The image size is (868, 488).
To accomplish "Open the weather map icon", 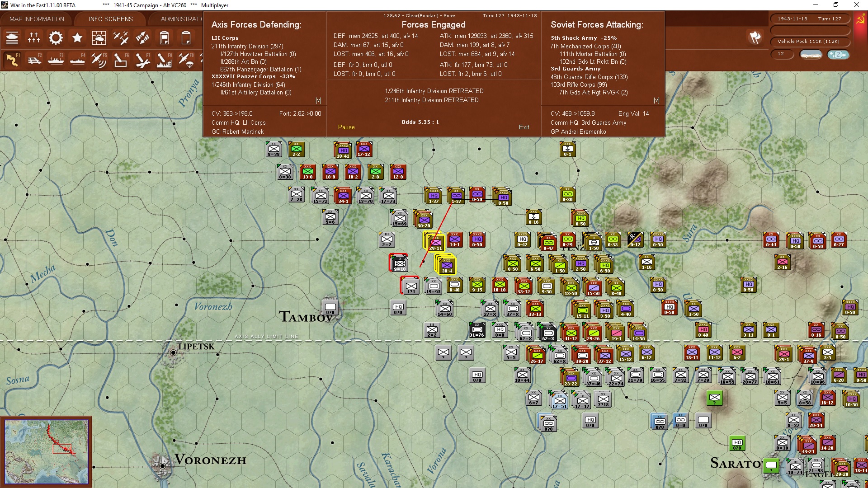I will point(99,38).
